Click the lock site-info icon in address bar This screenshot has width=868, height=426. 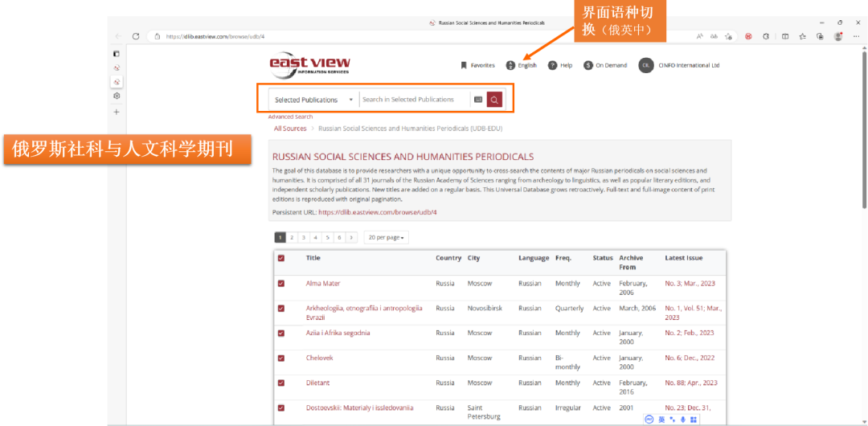click(158, 36)
